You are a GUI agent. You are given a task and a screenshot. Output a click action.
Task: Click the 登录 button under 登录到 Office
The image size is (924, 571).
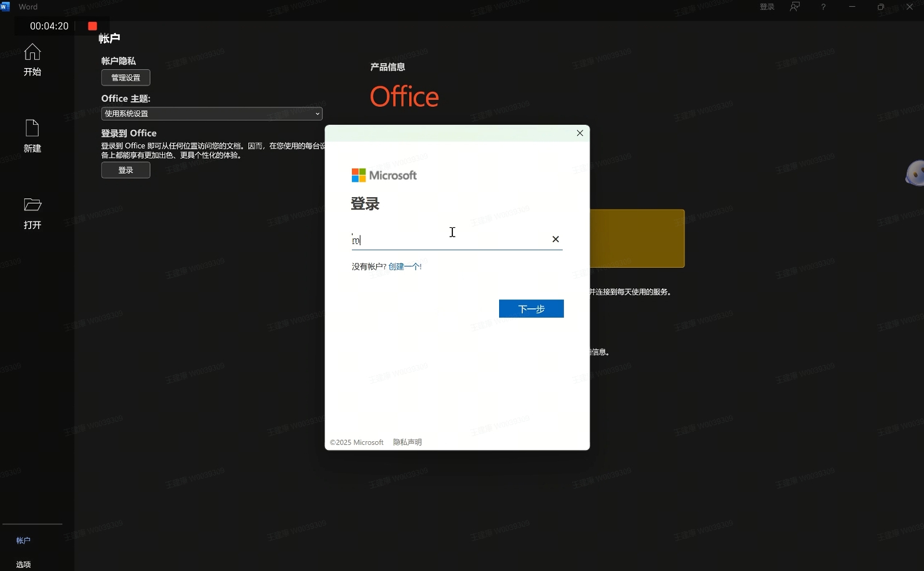125,170
